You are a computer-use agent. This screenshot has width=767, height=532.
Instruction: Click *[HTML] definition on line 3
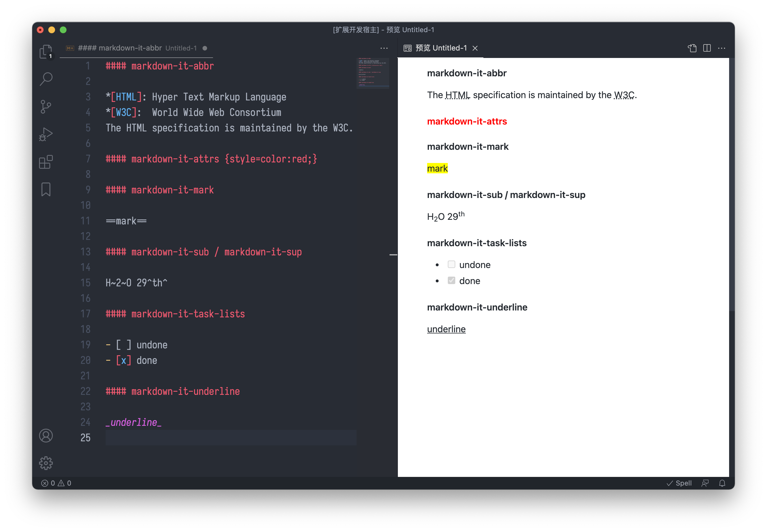point(196,97)
